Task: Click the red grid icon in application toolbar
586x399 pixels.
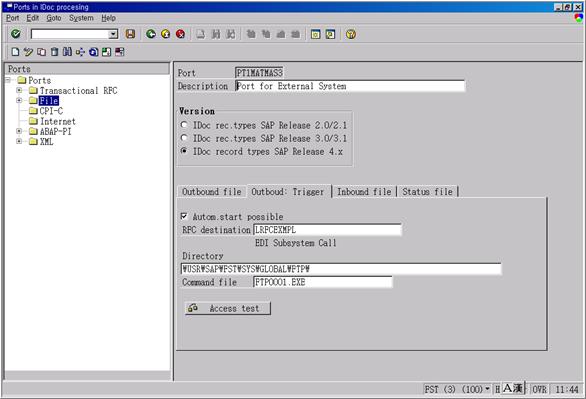Action: pyautogui.click(x=120, y=52)
